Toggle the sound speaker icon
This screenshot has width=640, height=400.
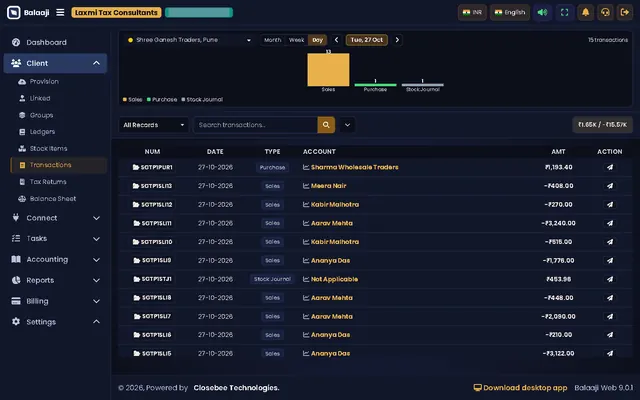(x=542, y=12)
